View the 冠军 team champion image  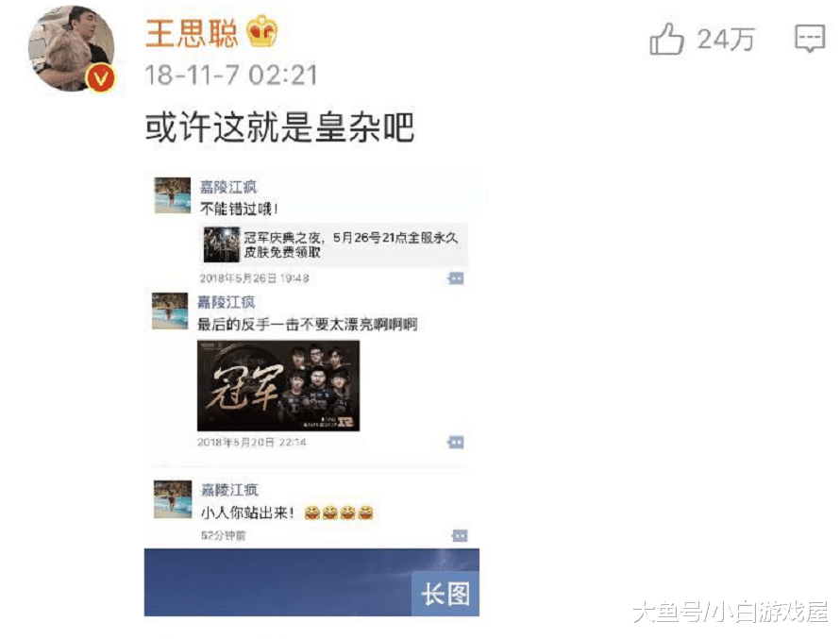point(278,386)
